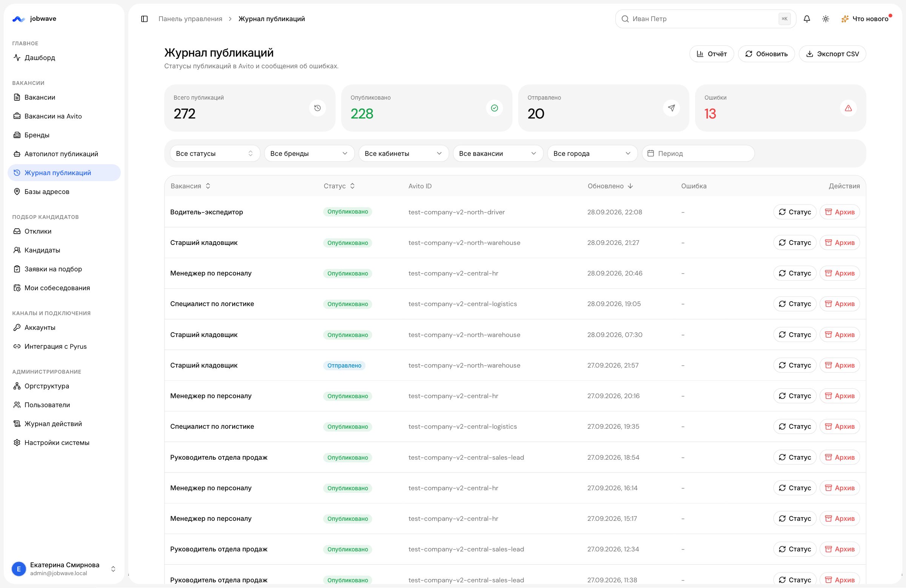Click the date 28.09.2026, 07:30
906x588 pixels.
pyautogui.click(x=615, y=335)
